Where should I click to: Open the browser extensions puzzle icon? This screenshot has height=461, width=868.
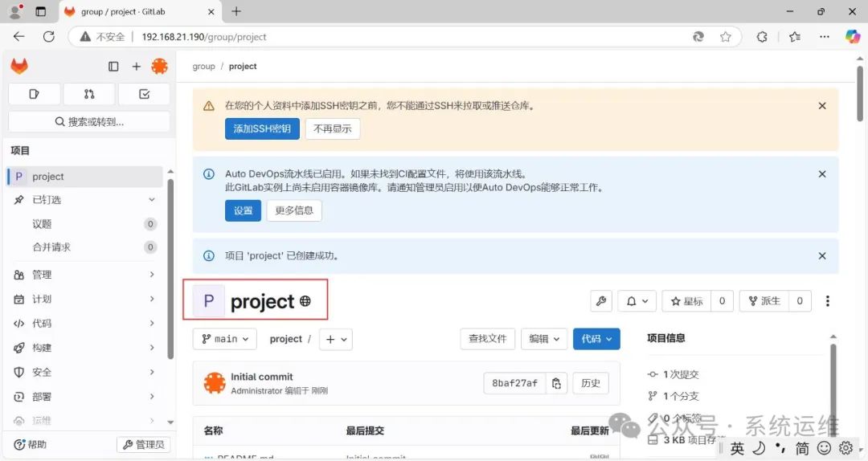[x=762, y=36]
